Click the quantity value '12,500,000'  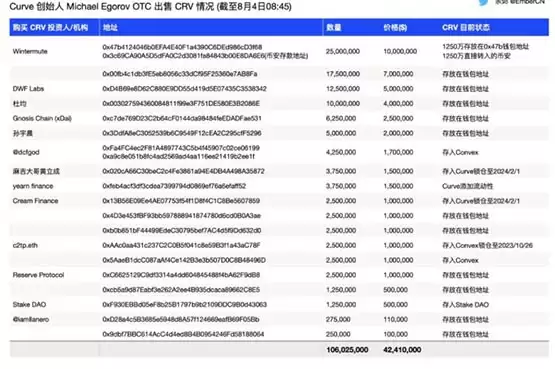tap(343, 89)
